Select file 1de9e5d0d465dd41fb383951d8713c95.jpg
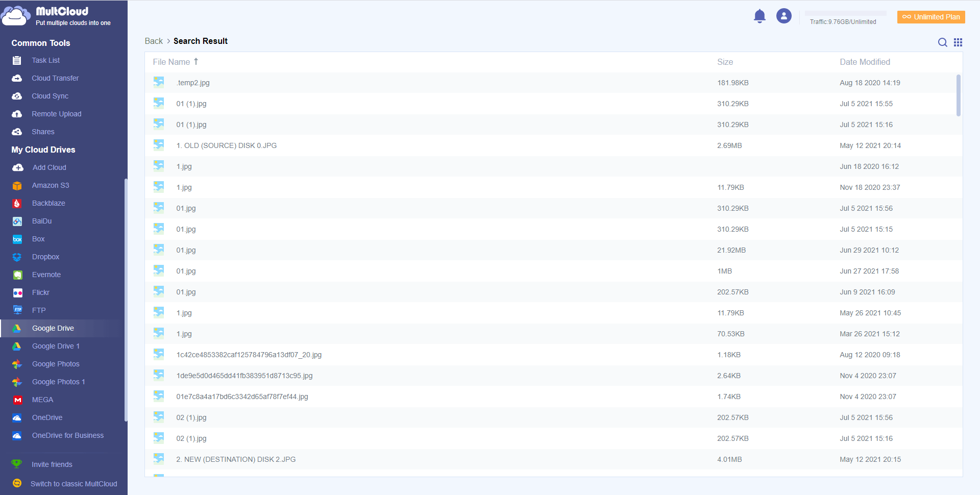This screenshot has height=495, width=980. tap(553, 376)
